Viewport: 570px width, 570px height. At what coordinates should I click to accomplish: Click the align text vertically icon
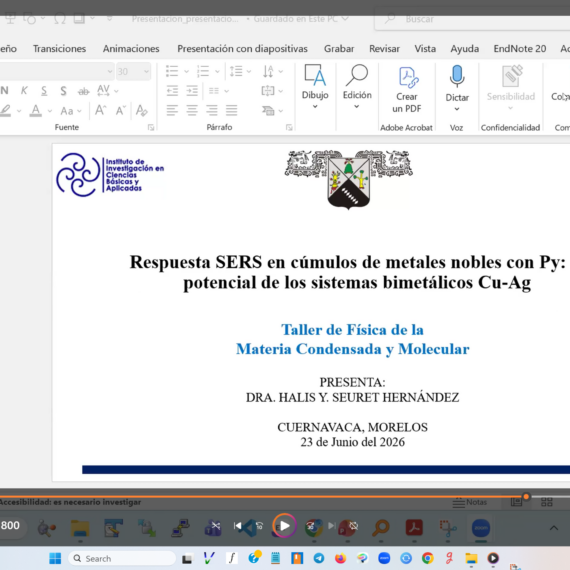(x=268, y=91)
